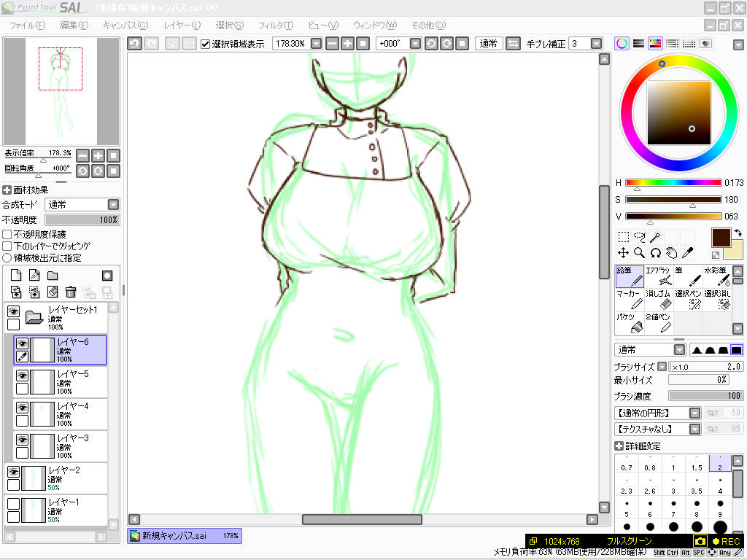Hide レイヤー6 with its eye icon
The image size is (747, 560).
click(22, 343)
